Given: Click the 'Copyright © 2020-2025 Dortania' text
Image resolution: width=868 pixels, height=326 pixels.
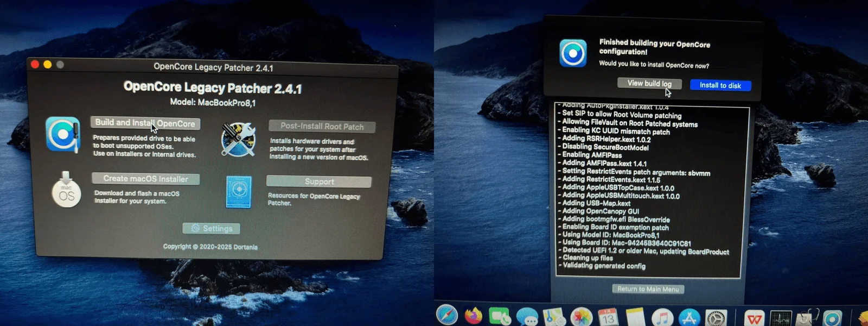Looking at the screenshot, I should coord(210,247).
